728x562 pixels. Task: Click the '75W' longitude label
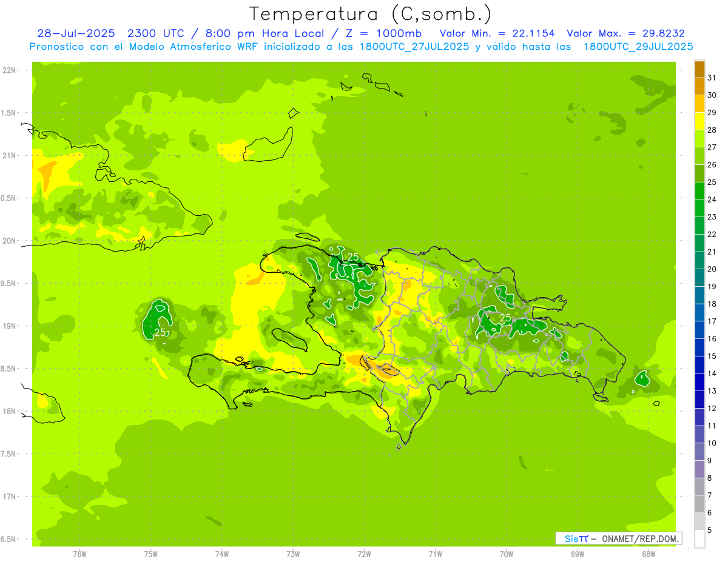coord(151,554)
